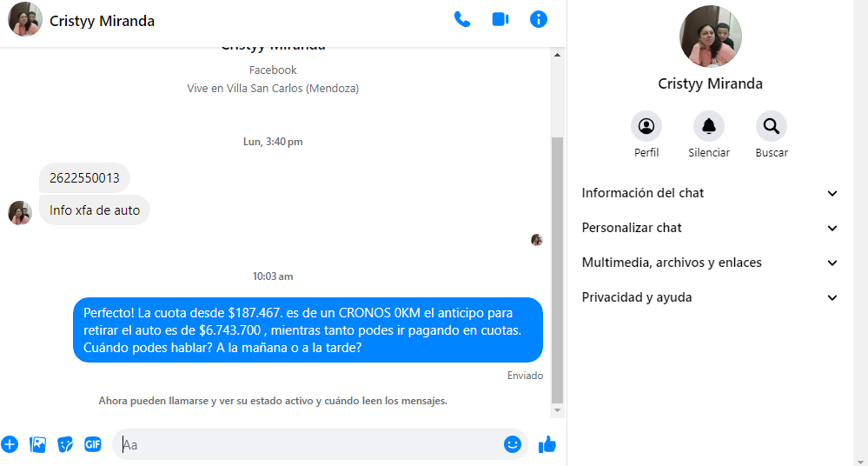Open the Perfil profile icon
Image resolution: width=868 pixels, height=466 pixels.
646,127
